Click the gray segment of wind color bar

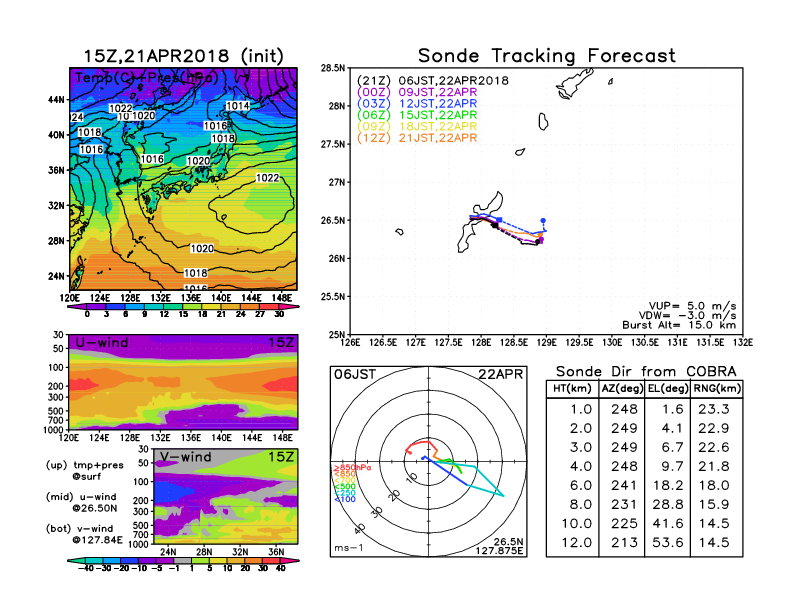[x=183, y=560]
